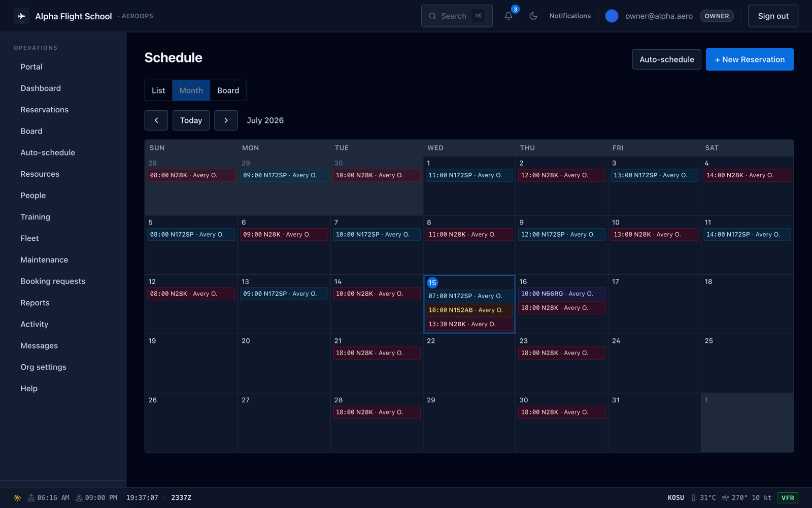Select the Month view tab

click(191, 90)
